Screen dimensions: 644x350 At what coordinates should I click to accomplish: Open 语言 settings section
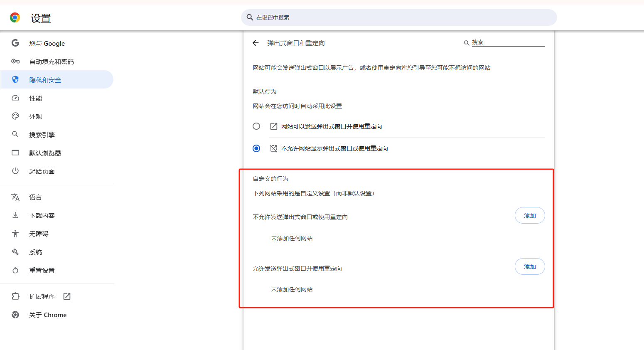click(57, 197)
